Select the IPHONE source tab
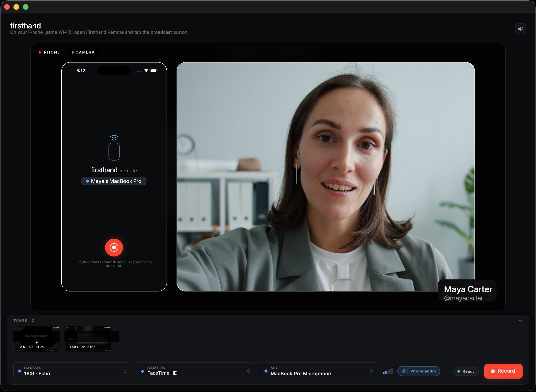The width and height of the screenshot is (536, 392). click(x=49, y=52)
